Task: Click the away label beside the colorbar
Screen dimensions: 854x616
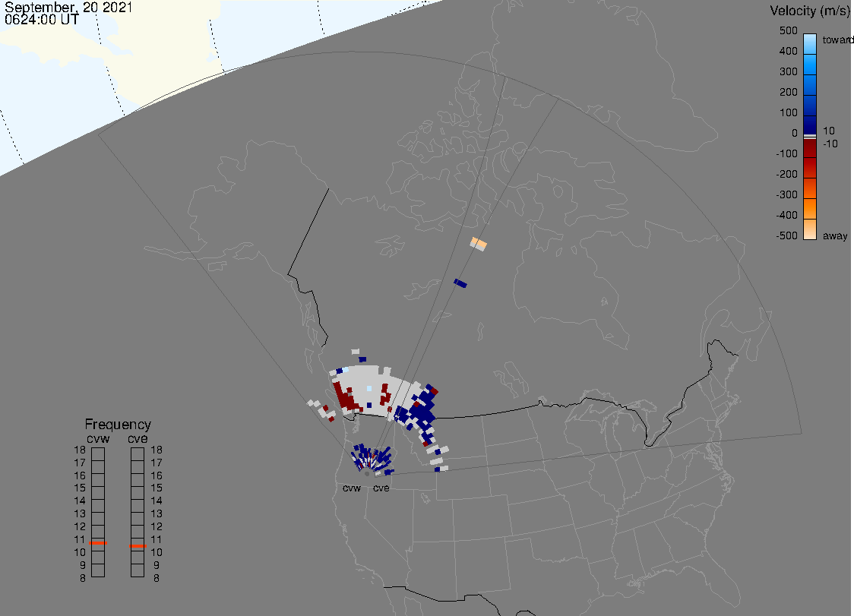Action: 835,235
